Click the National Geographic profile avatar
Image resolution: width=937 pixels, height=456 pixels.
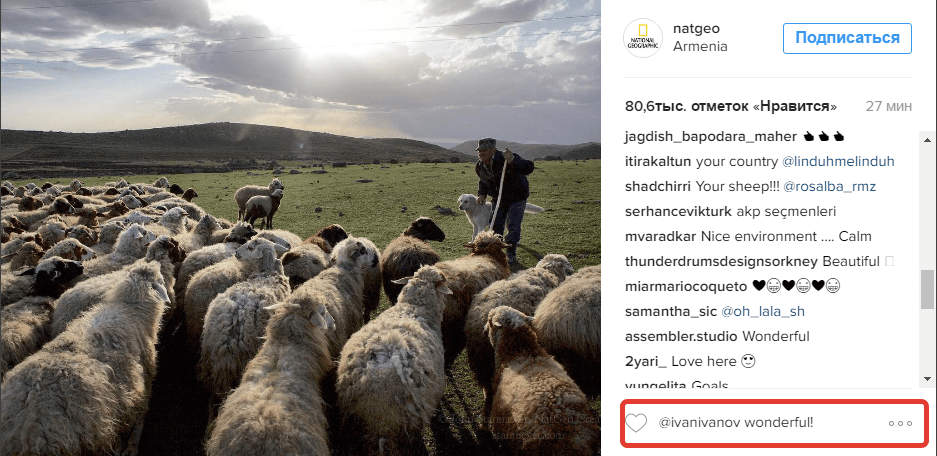[x=643, y=38]
